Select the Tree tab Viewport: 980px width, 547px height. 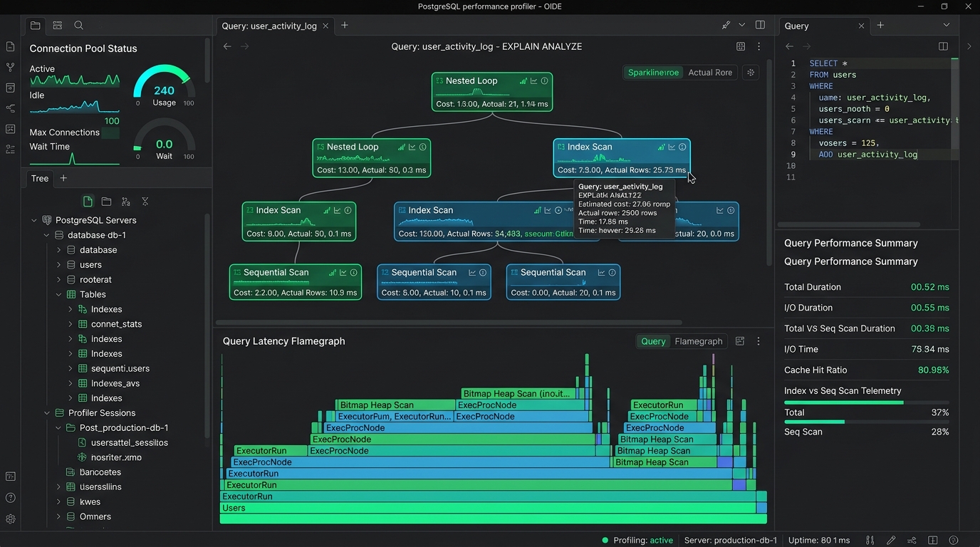click(x=40, y=179)
